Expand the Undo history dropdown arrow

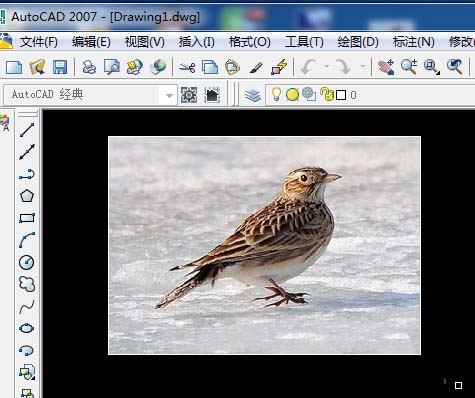click(327, 67)
